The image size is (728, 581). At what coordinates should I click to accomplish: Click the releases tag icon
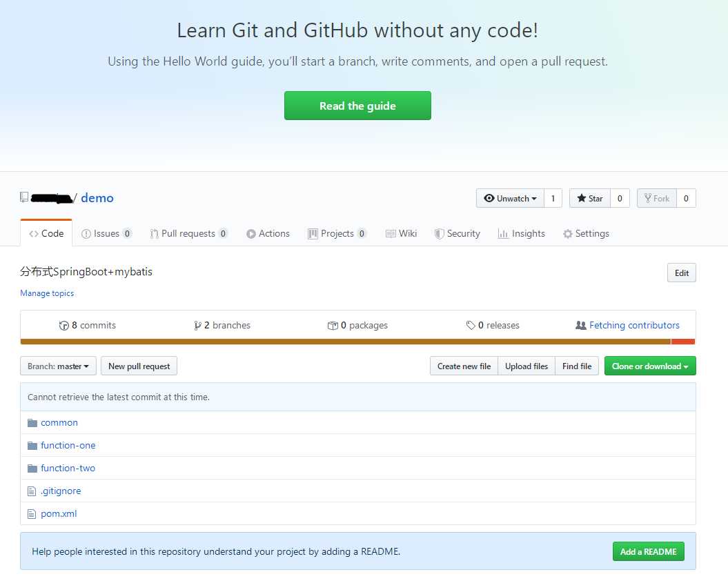[x=471, y=326]
